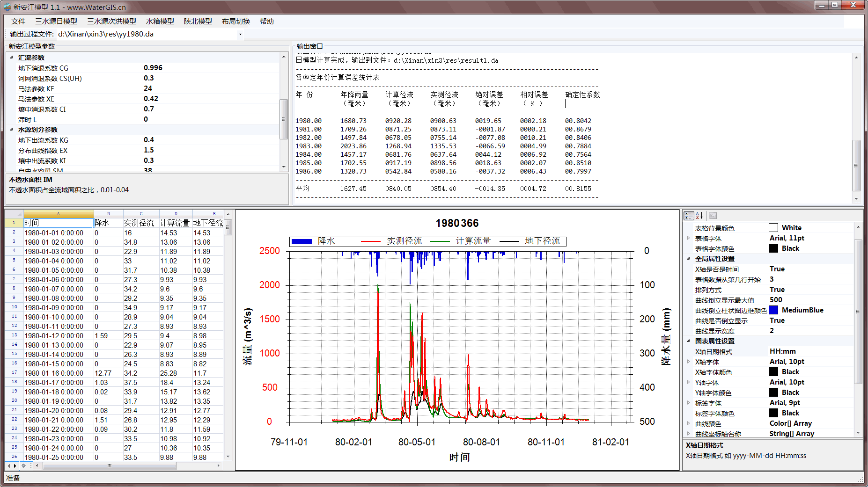Click the blue 降水 legend marker in chart
The width and height of the screenshot is (868, 487).
click(x=302, y=241)
